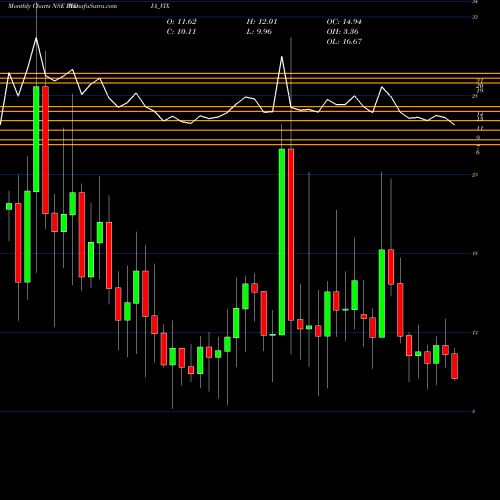Click the 8 price axis label

click(474, 412)
